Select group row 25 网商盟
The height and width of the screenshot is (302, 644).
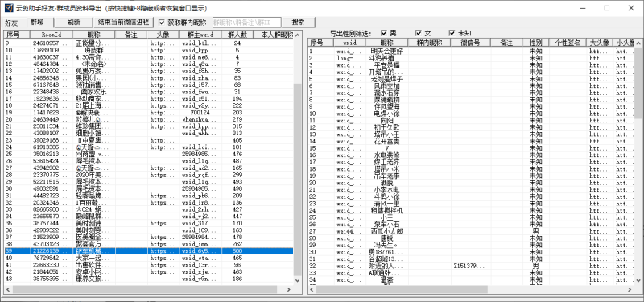coord(149,154)
